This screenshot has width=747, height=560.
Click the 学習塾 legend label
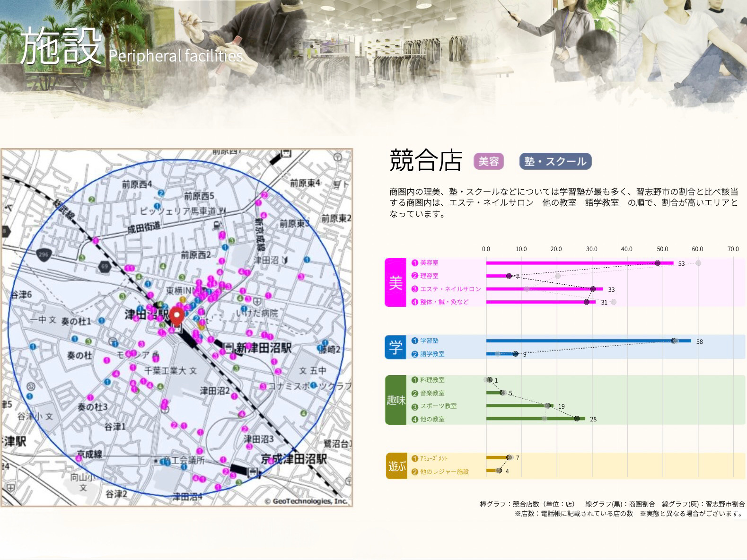429,341
